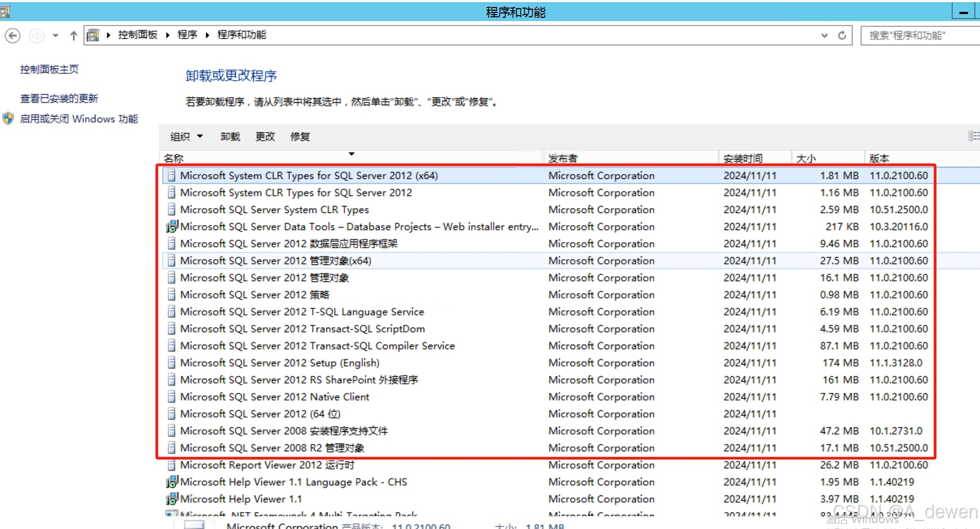Expand the arrow after 程序 breadcrumb
The width and height of the screenshot is (980, 529).
[x=207, y=35]
